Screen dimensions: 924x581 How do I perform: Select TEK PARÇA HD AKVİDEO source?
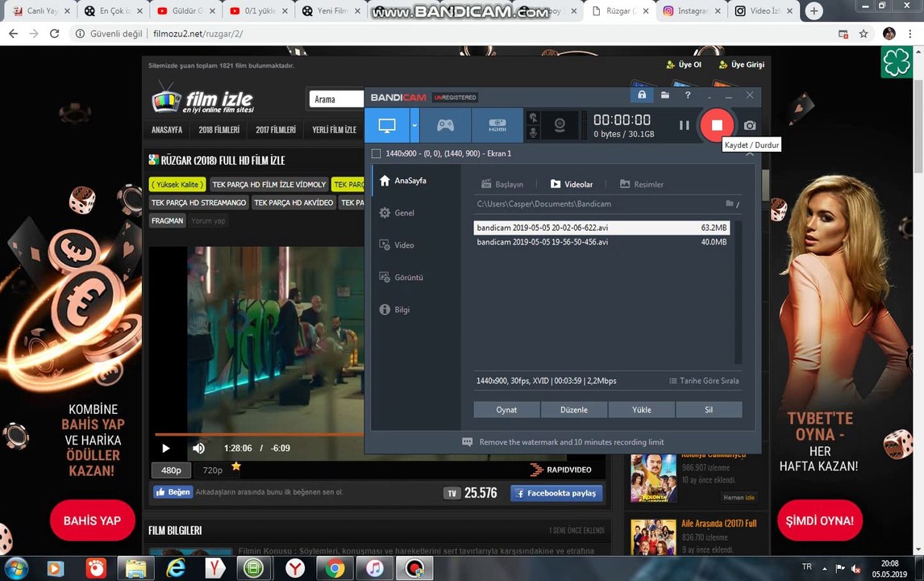coord(293,203)
